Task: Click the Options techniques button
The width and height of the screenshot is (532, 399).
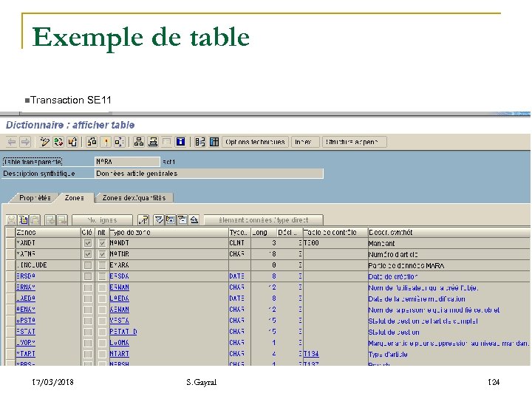Action: click(x=255, y=142)
